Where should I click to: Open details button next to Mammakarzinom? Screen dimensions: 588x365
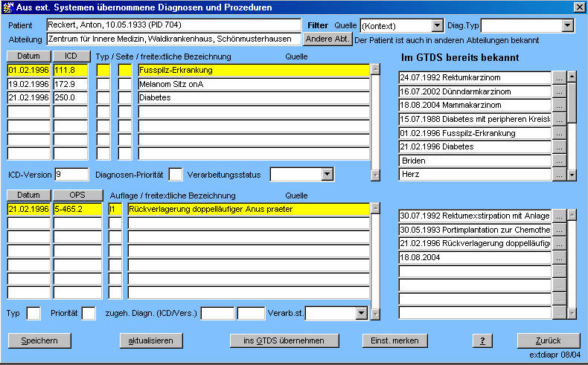click(x=559, y=106)
